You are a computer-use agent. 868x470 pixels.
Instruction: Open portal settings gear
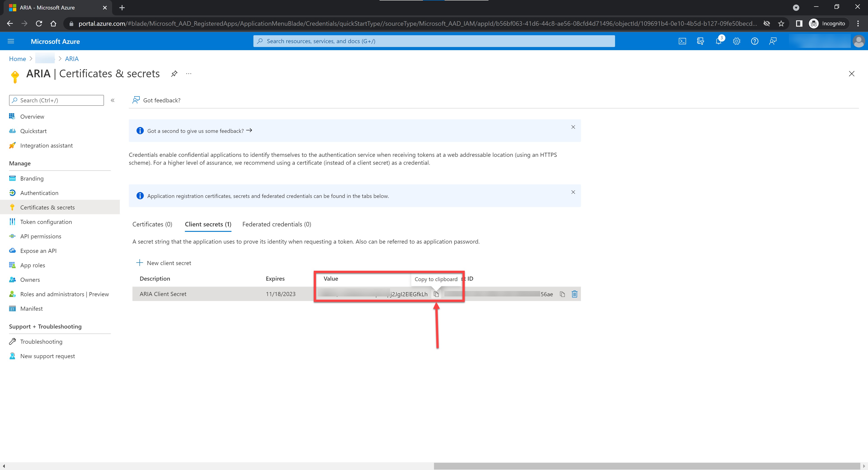737,41
